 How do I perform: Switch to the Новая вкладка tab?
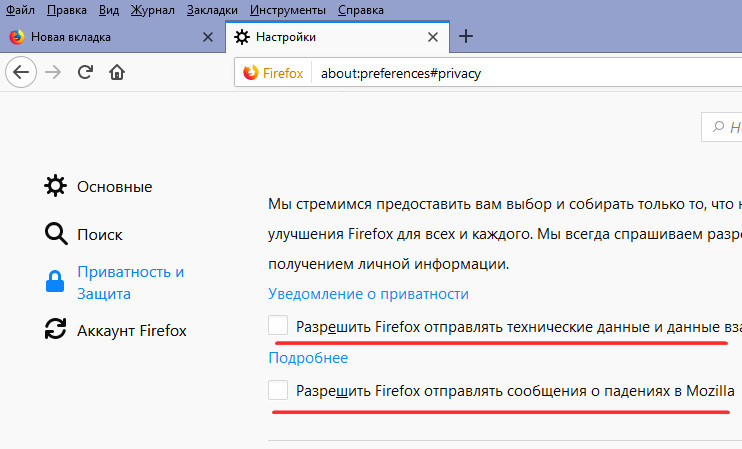point(112,37)
